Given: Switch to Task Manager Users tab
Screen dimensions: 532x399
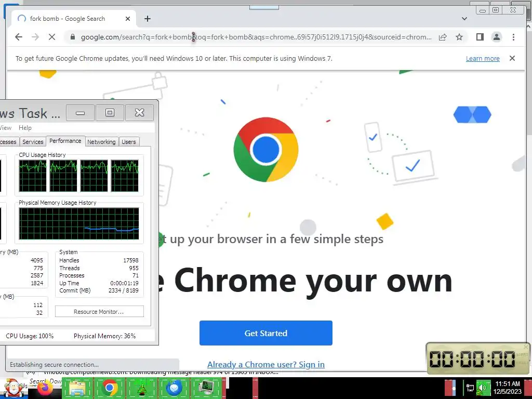Looking at the screenshot, I should click(x=129, y=142).
